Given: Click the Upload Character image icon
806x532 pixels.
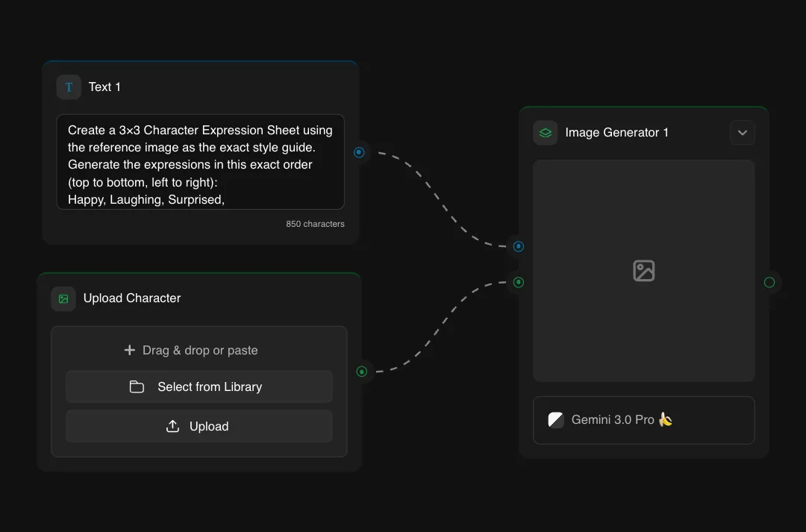Looking at the screenshot, I should pos(63,298).
